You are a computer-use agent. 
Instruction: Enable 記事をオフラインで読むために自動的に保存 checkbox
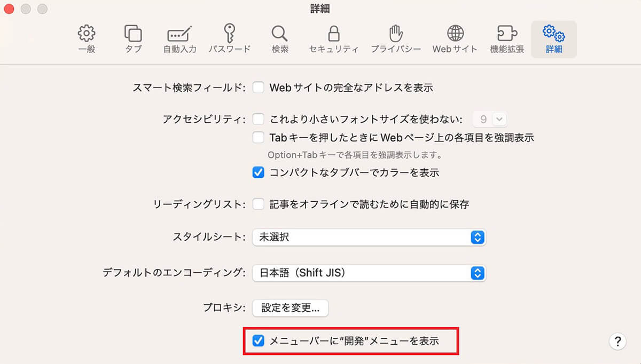point(259,204)
